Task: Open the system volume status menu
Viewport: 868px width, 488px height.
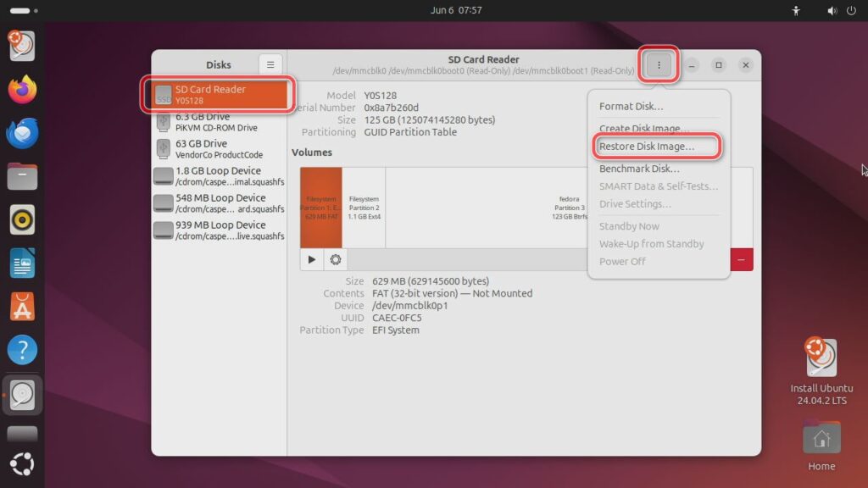Action: tap(828, 11)
